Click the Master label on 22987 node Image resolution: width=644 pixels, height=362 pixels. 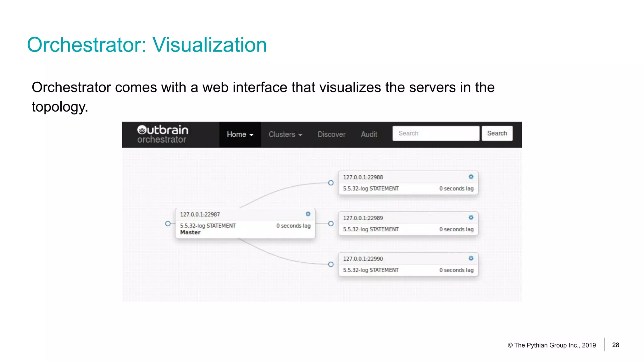coord(190,233)
